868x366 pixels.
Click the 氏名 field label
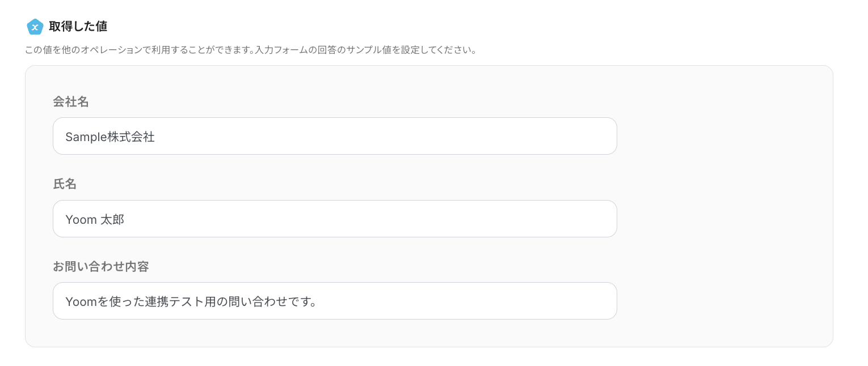coord(65,184)
